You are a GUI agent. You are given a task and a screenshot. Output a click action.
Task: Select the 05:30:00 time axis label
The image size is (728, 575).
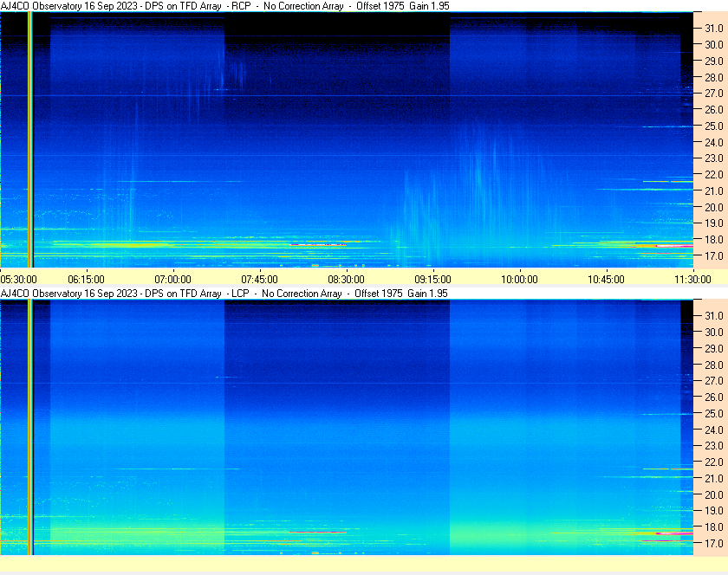coord(18,280)
